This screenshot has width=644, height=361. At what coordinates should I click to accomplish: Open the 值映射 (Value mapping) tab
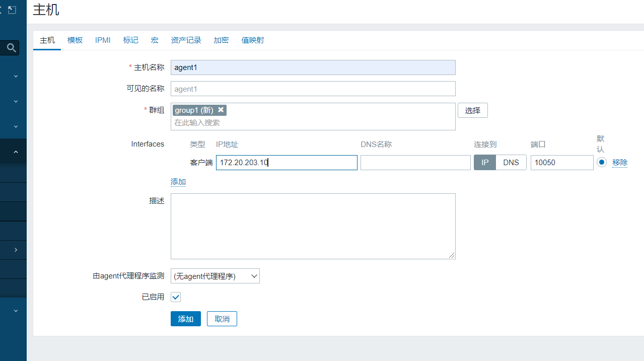coord(252,40)
